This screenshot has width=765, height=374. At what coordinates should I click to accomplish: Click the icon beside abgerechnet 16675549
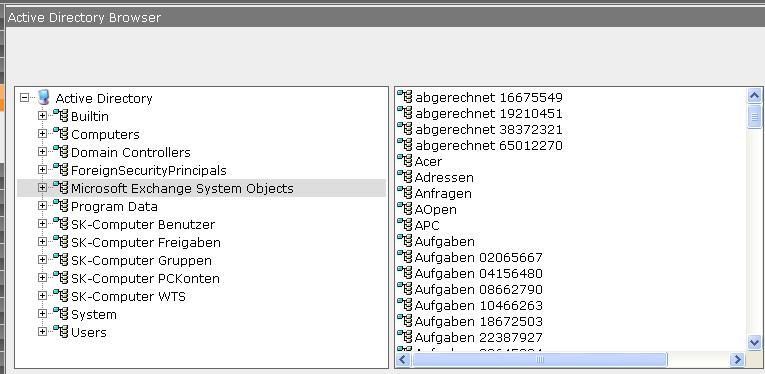[405, 97]
